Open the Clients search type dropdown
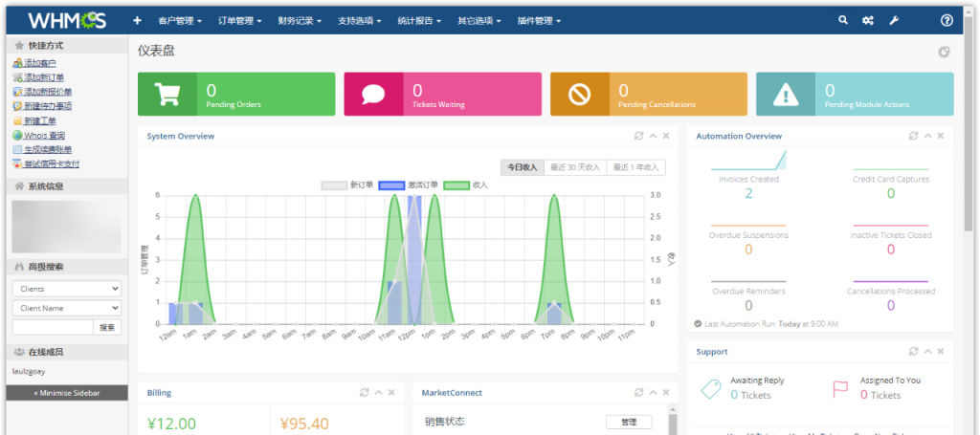 click(67, 289)
